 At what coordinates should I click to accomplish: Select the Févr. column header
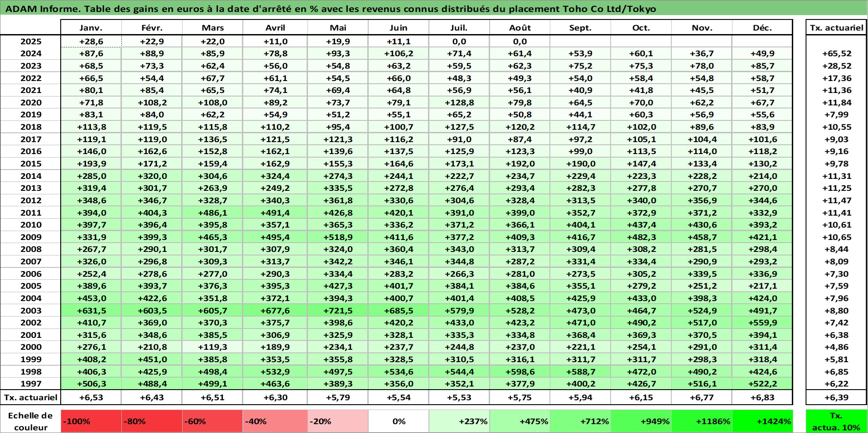(x=152, y=27)
